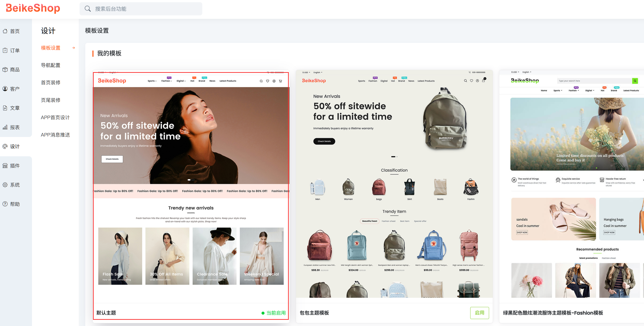This screenshot has height=326, width=644.
Task: Click 启用 button for bag theme
Action: (479, 313)
